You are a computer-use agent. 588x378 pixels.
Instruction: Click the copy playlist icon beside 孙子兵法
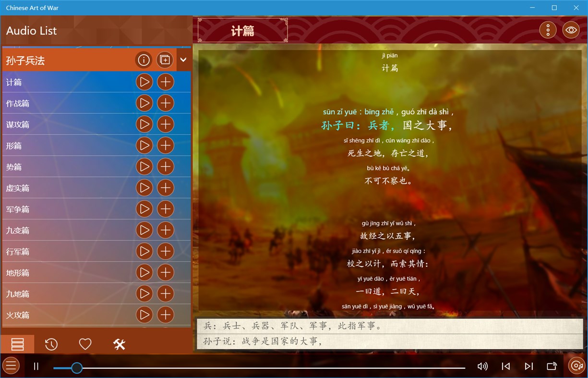pyautogui.click(x=165, y=60)
